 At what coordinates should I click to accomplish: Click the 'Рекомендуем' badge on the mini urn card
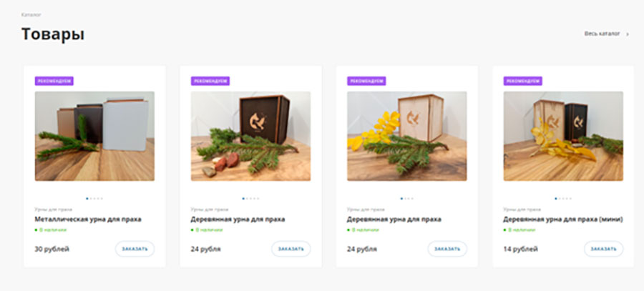coord(523,81)
